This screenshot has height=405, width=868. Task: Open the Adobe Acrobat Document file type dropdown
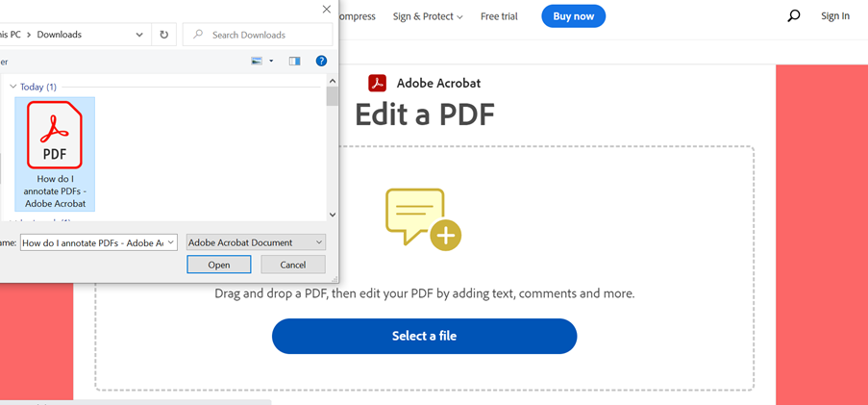(257, 242)
